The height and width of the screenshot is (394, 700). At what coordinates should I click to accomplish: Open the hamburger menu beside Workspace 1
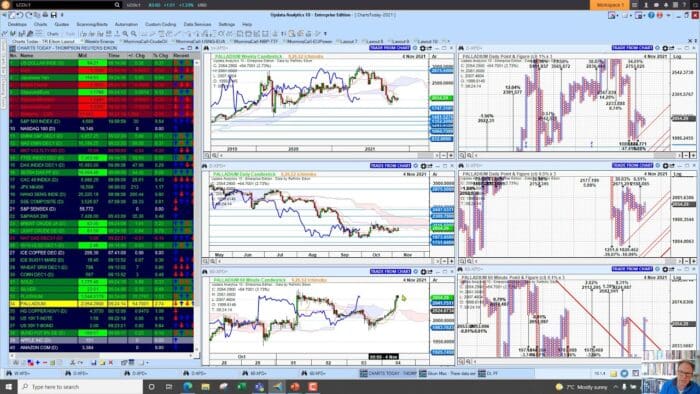(635, 5)
